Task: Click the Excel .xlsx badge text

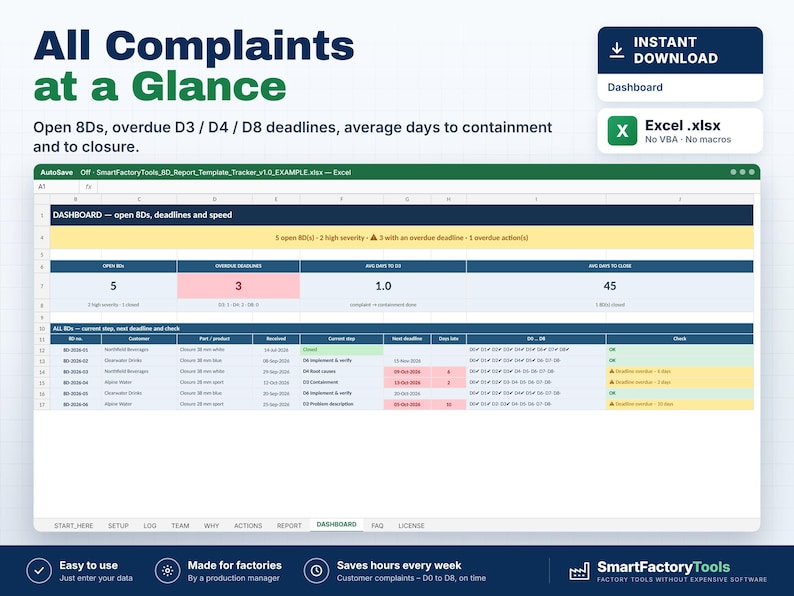Action: (683, 125)
